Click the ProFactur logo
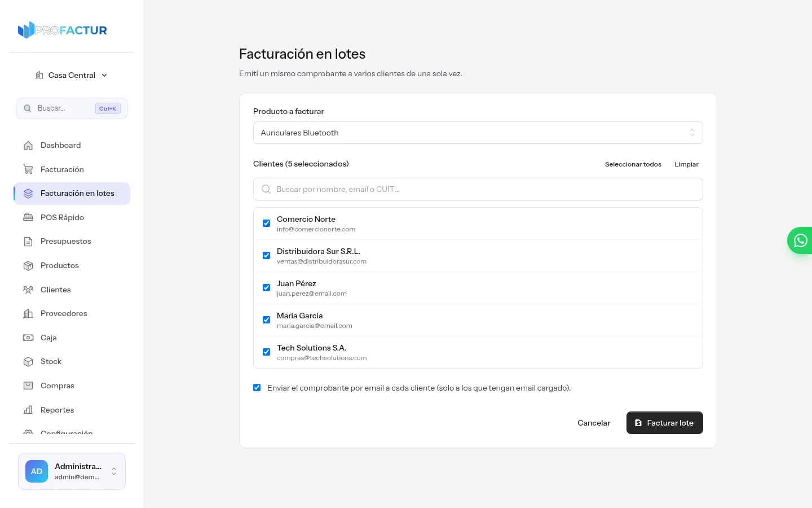This screenshot has width=812, height=508. (x=63, y=30)
